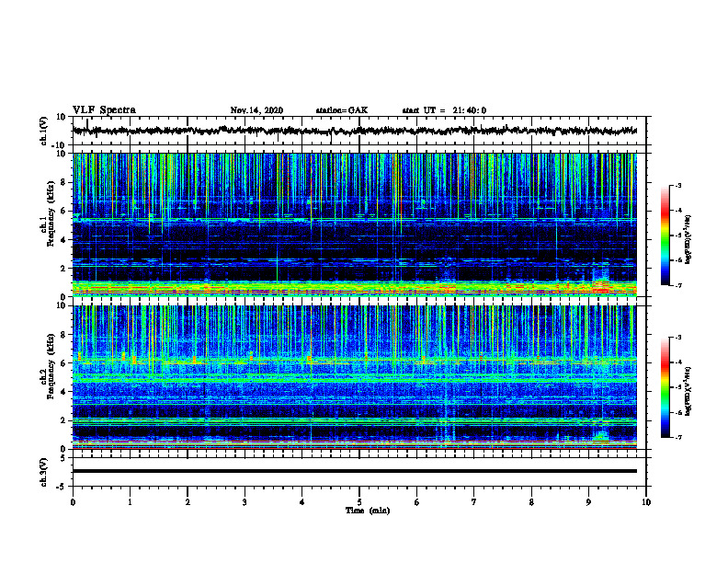The width and height of the screenshot is (728, 563).
Task: Click the "-5" tick on ch.3(V) axis
Action: (62, 487)
